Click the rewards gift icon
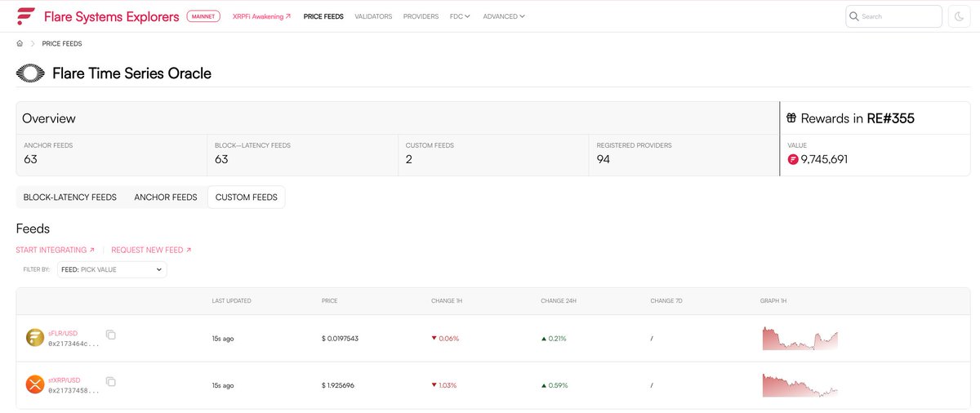The height and width of the screenshot is (413, 980). (791, 118)
